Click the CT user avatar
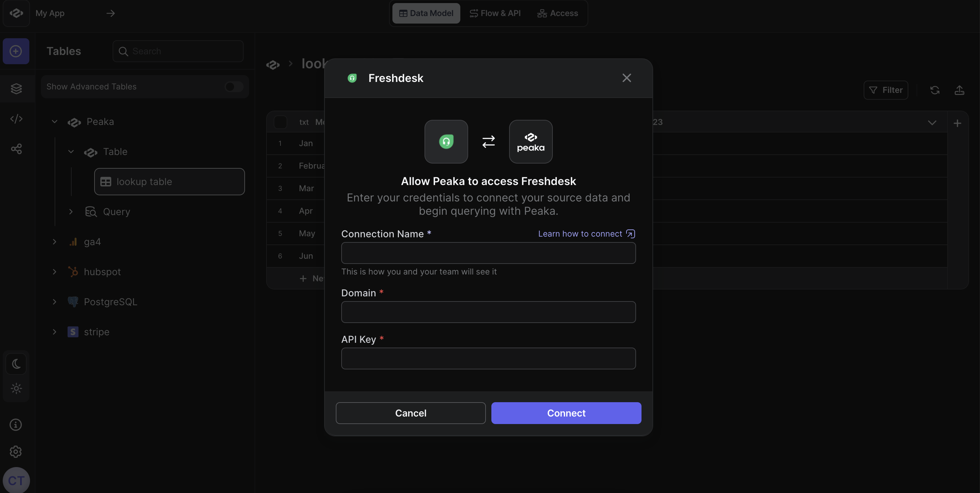Screen dimensions: 980x493 point(16,480)
